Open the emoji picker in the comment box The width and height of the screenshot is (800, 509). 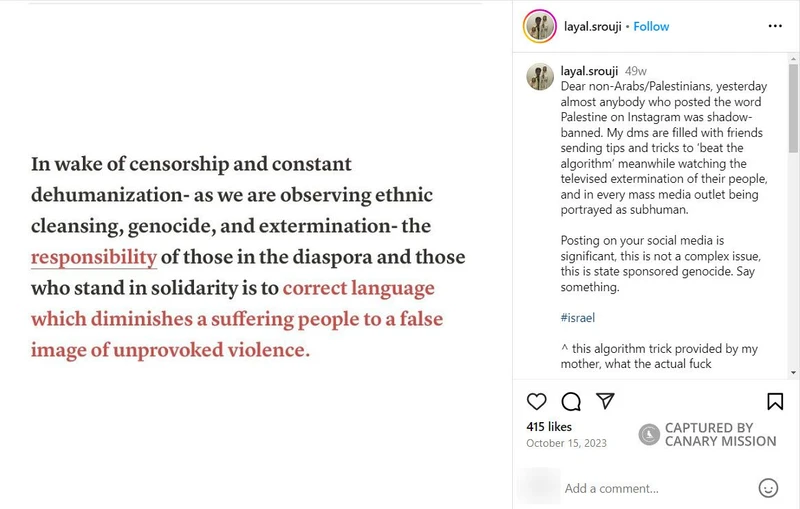point(768,488)
